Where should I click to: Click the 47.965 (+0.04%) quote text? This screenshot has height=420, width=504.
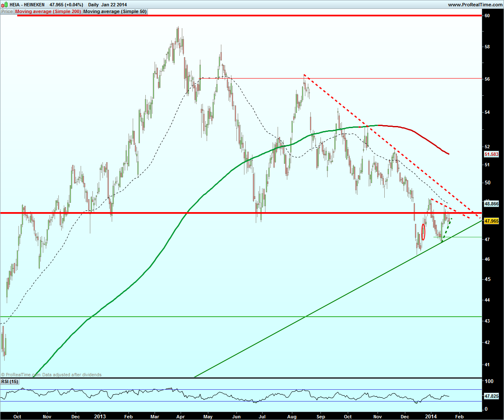66,5
